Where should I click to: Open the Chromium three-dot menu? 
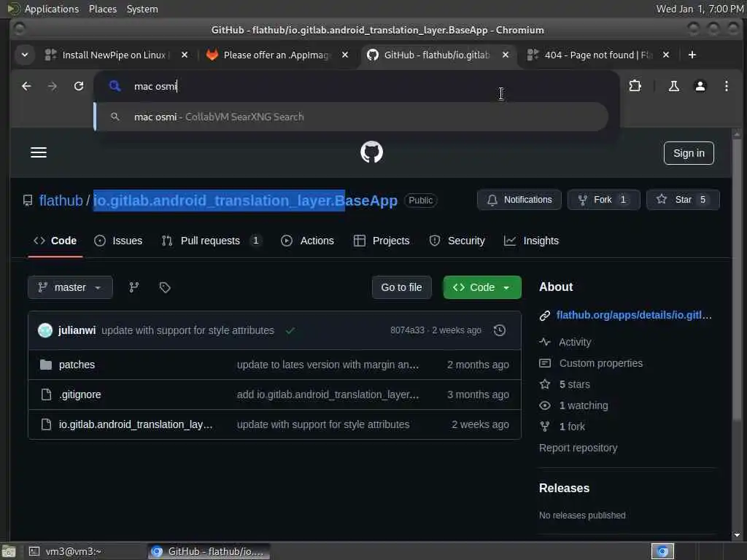click(726, 86)
